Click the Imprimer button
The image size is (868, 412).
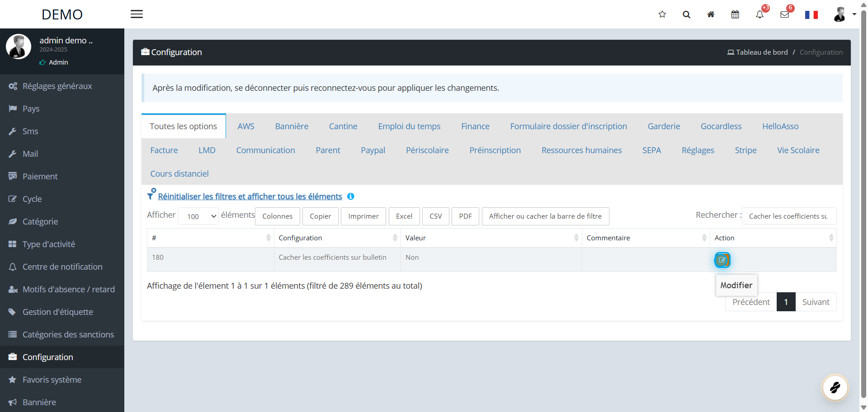pos(363,216)
